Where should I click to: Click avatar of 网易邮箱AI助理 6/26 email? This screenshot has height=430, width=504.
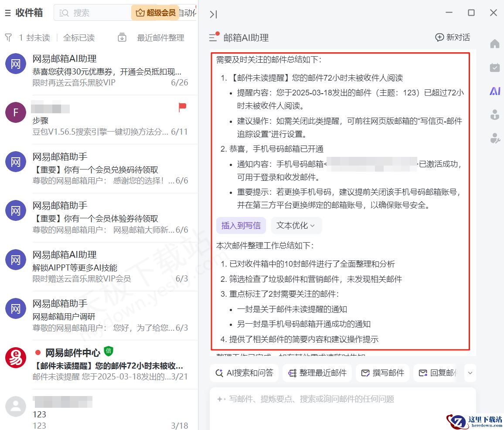16,64
